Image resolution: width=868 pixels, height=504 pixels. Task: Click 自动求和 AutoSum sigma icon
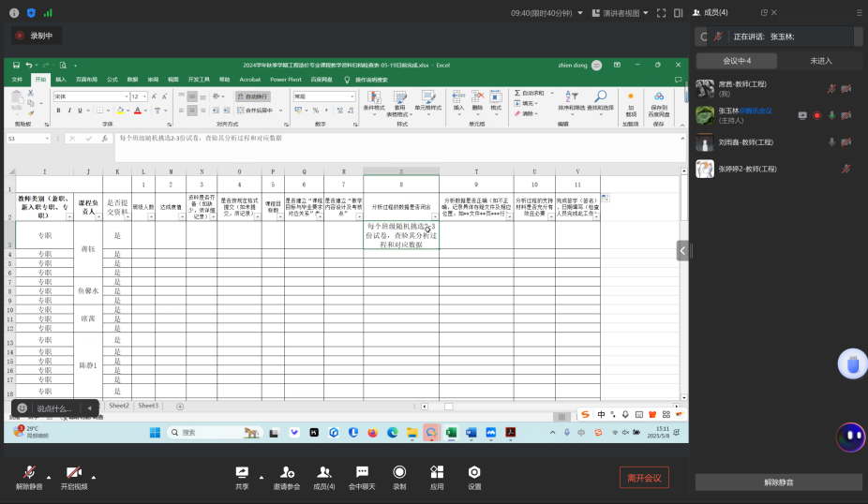click(529, 93)
